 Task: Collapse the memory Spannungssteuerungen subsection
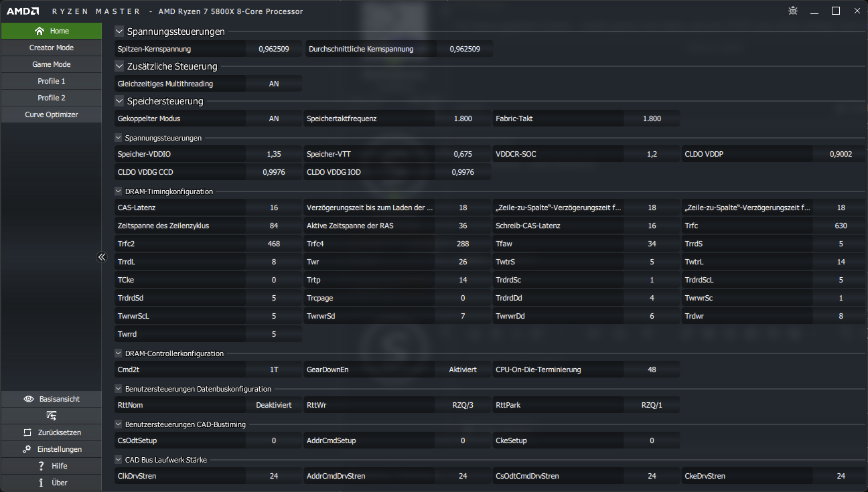[x=119, y=138]
